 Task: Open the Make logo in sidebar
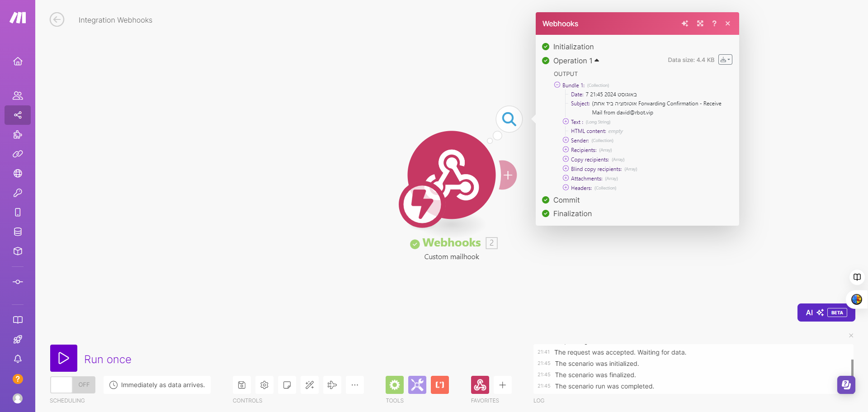tap(18, 18)
